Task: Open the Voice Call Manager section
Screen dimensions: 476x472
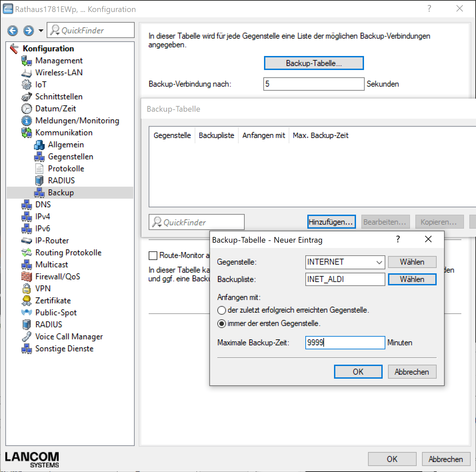Action: tap(69, 336)
